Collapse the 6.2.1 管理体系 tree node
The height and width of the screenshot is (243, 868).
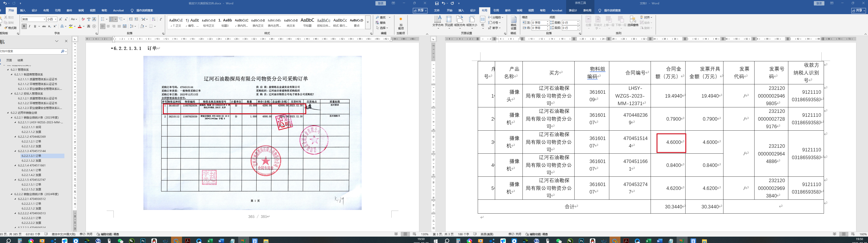pyautogui.click(x=8, y=70)
